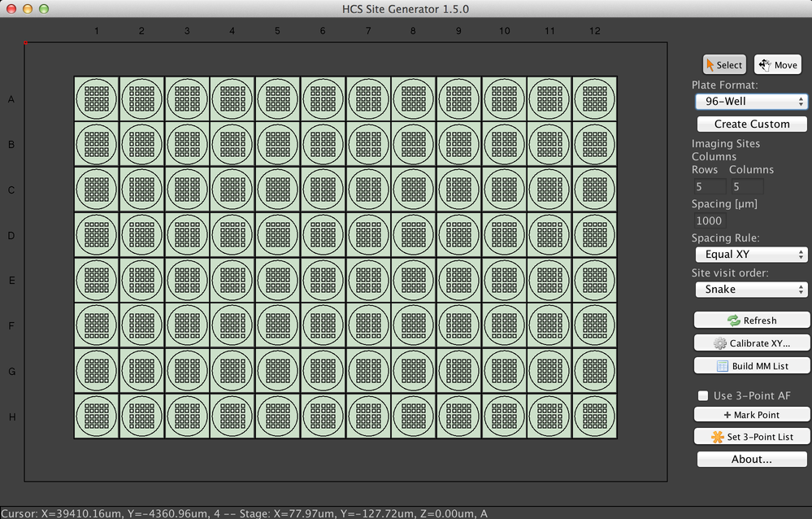Screen dimensions: 812x519
Task: Click Set 3-Point List button
Action: point(752,437)
